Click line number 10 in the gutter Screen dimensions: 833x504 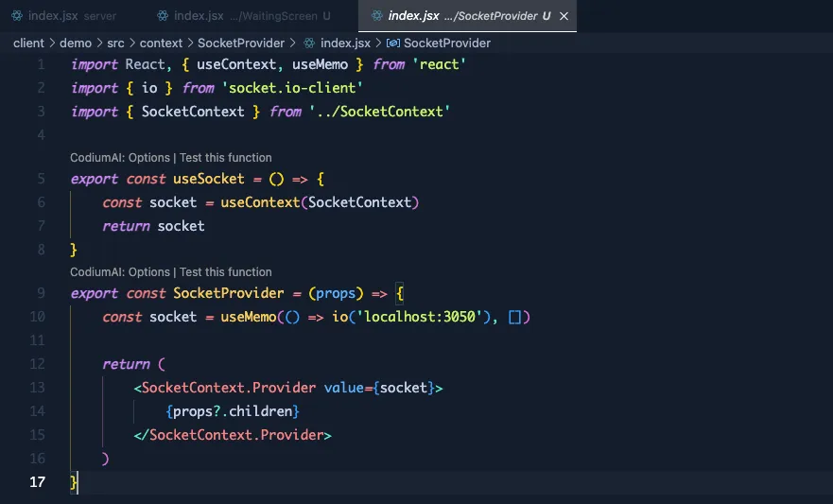(x=38, y=317)
